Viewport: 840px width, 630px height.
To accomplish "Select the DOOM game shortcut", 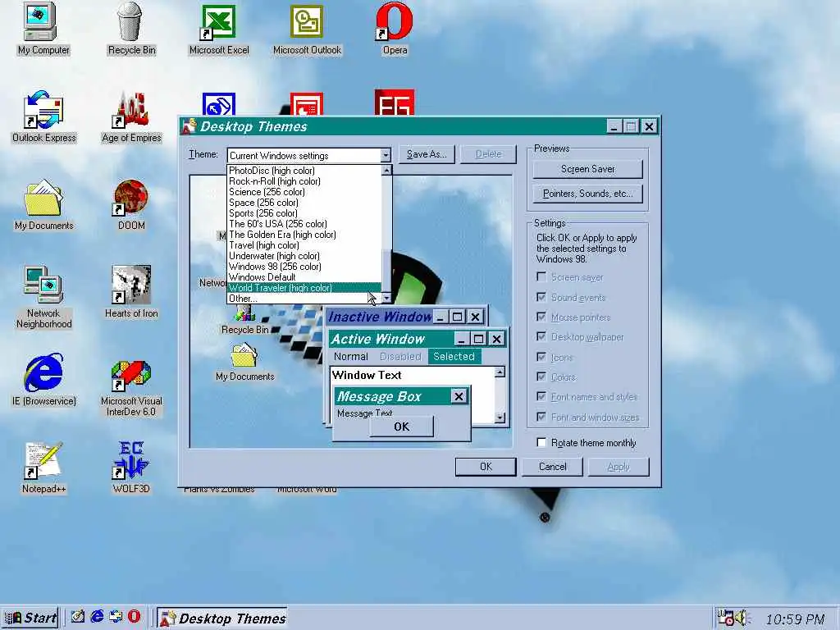I will point(131,204).
